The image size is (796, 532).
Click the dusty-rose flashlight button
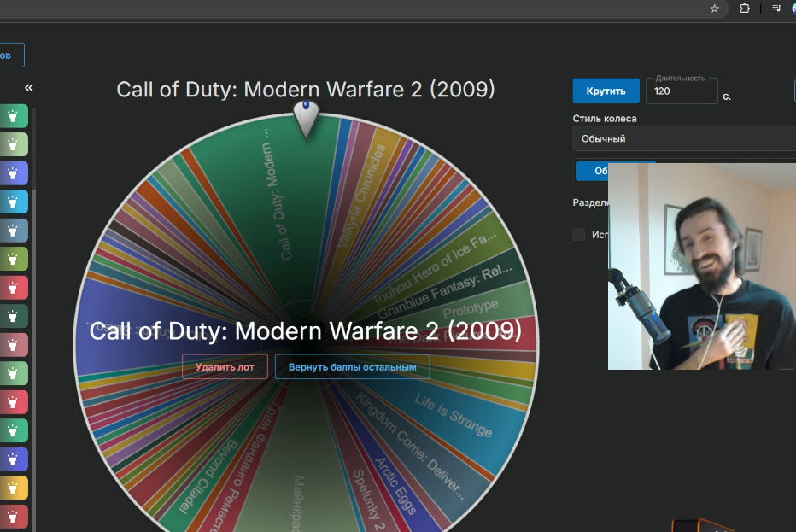point(14,345)
